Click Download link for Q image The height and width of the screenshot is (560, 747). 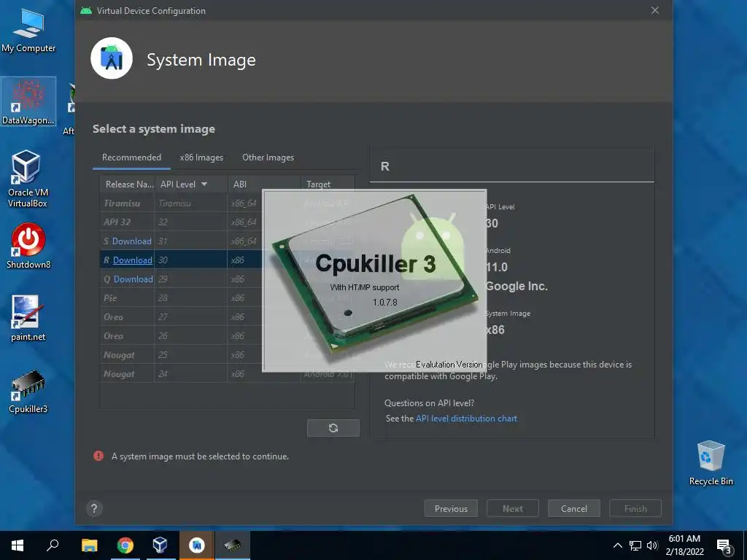click(133, 279)
